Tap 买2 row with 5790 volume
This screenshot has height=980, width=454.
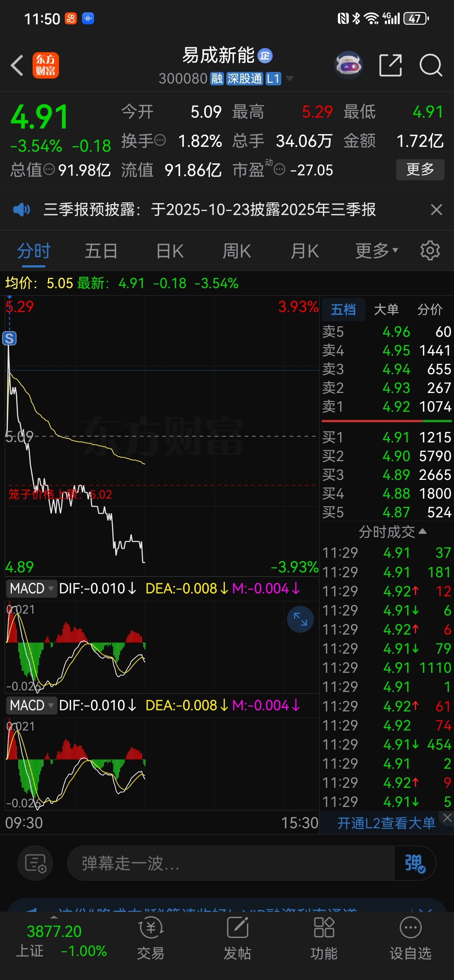[x=387, y=456]
